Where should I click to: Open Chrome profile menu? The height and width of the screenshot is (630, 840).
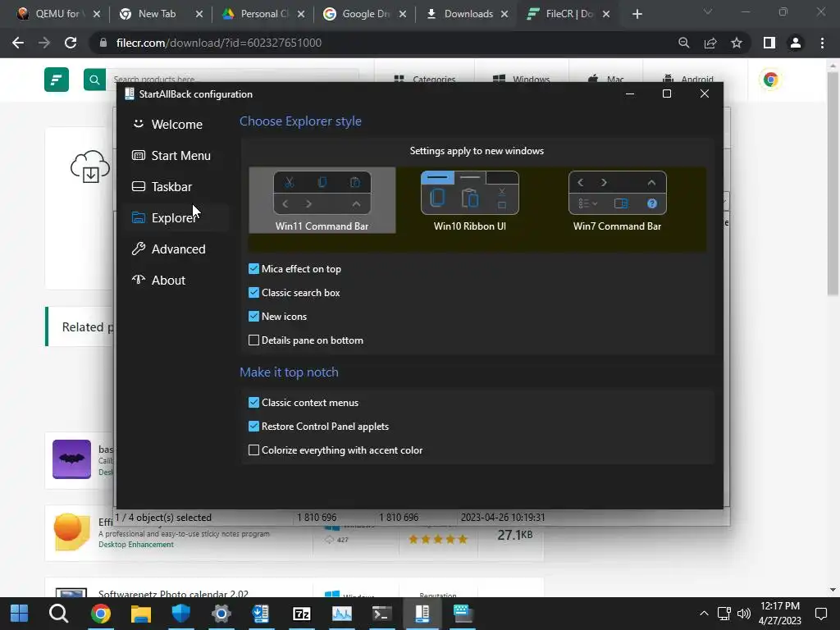796,43
